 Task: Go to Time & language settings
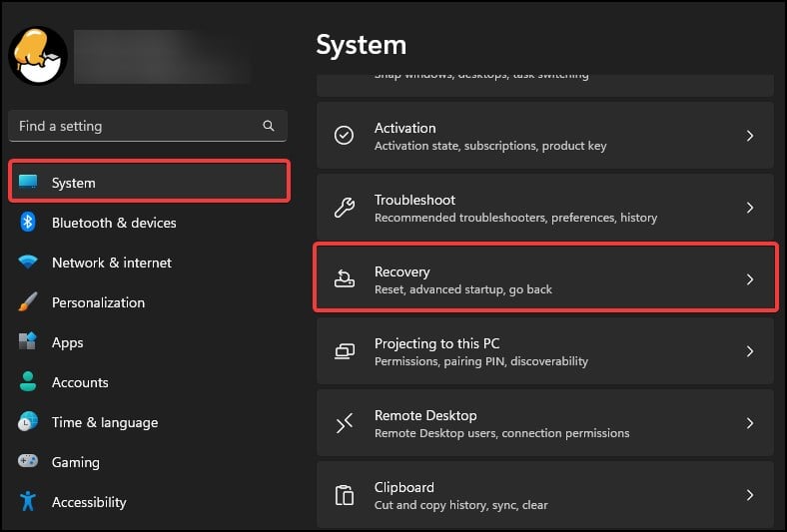click(104, 422)
